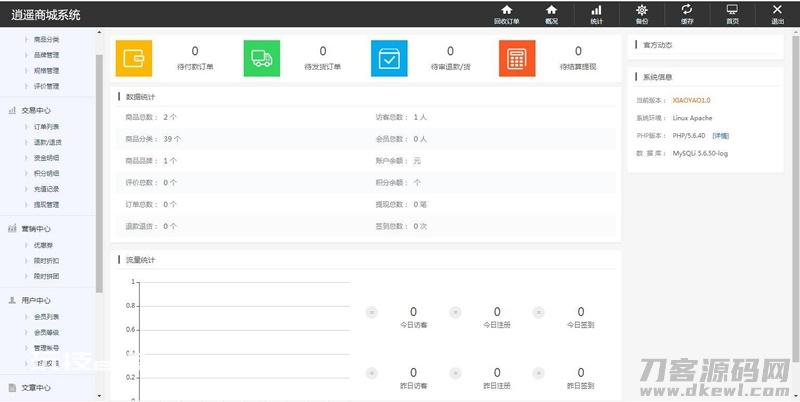
Task: Click the 提现总数 0 笔 statistic
Action: [401, 204]
